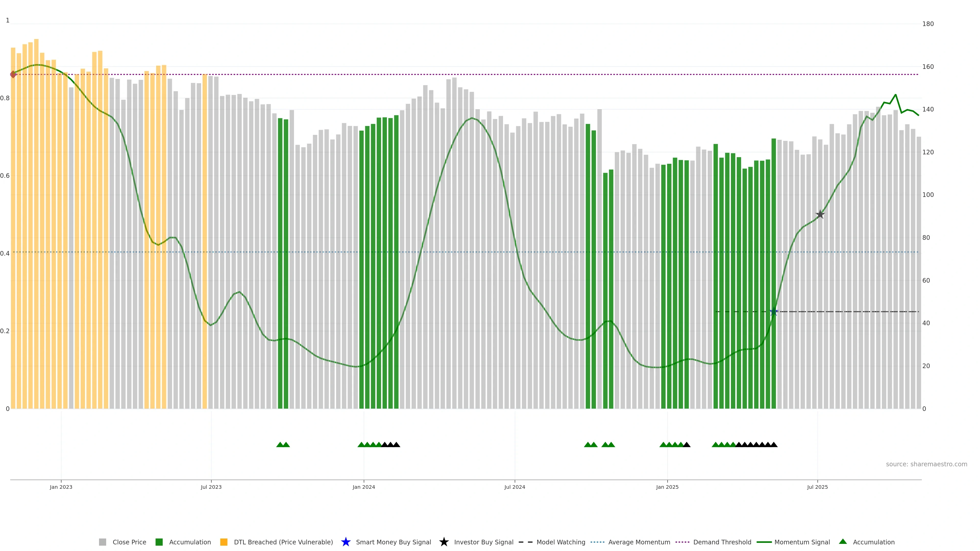Click the DTL Breached (Price Vulnerable) legend text
The width and height of the screenshot is (980, 551).
coord(283,542)
